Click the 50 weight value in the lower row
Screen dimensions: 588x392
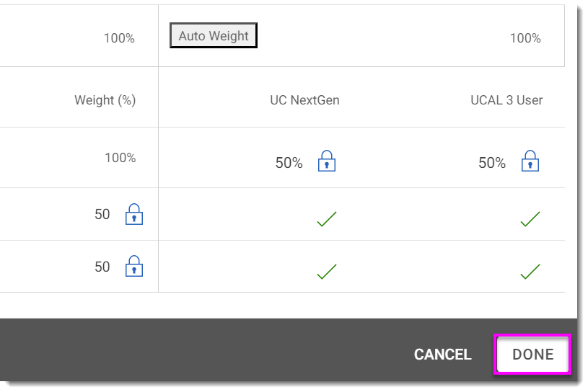coord(102,267)
